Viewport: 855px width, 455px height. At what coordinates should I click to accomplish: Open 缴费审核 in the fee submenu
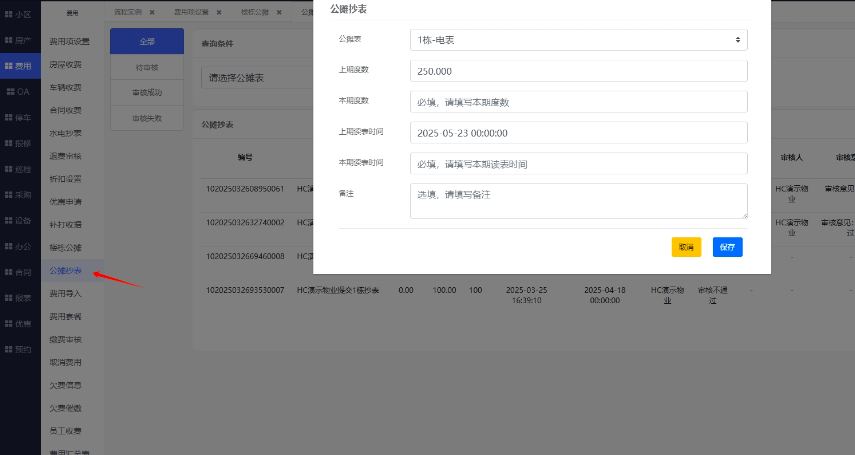point(65,339)
